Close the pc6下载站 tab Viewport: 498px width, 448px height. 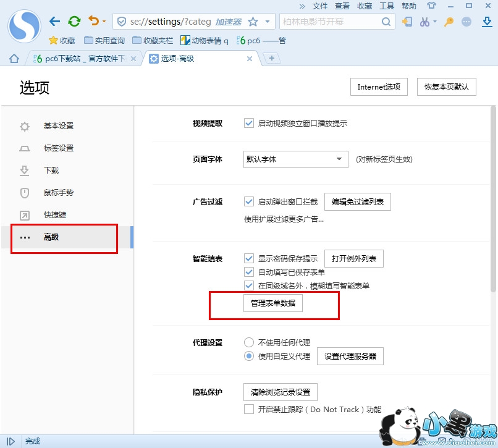133,59
